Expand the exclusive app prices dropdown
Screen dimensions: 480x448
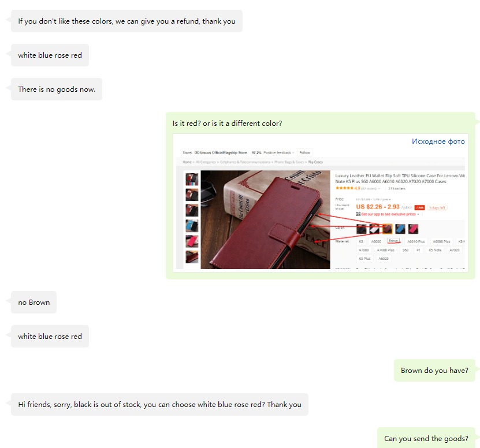click(x=418, y=214)
